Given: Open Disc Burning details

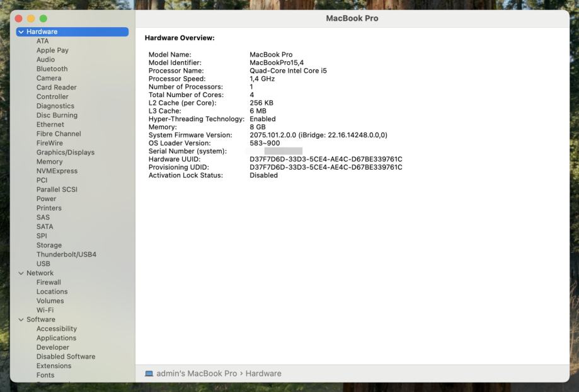Looking at the screenshot, I should 57,115.
